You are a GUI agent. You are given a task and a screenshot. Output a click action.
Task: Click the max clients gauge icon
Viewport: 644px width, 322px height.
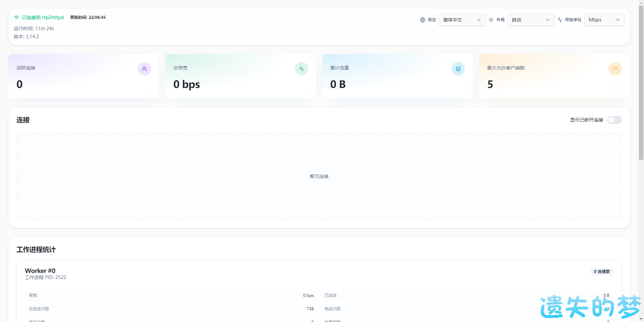[615, 69]
